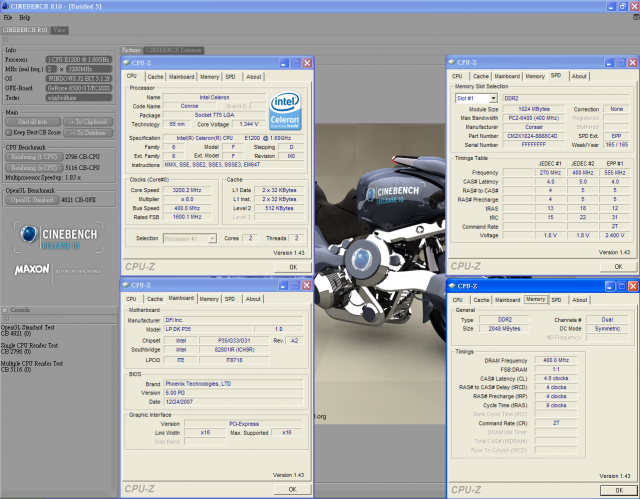The width and height of the screenshot is (640, 499).
Task: Click the Part Number CM2X1024-8888C4D
Action: pyautogui.click(x=533, y=136)
